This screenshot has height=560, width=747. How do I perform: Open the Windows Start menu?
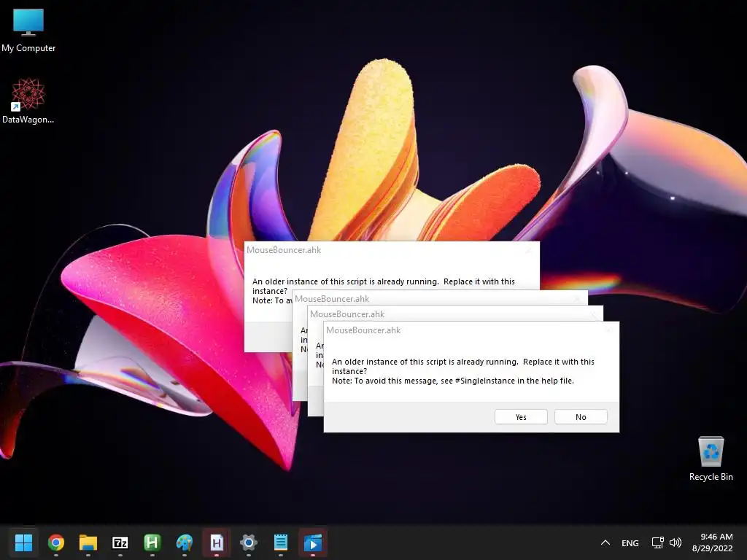coord(23,542)
